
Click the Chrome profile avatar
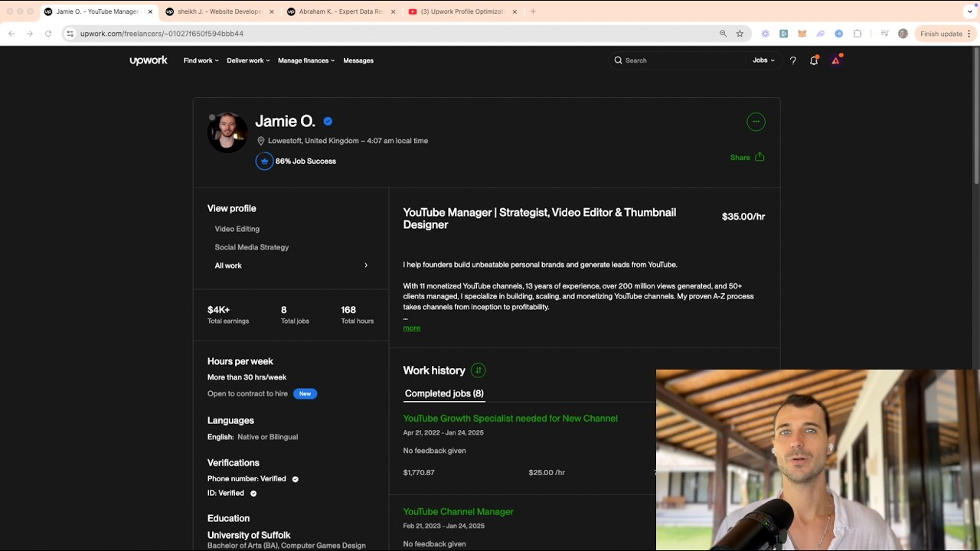[903, 34]
